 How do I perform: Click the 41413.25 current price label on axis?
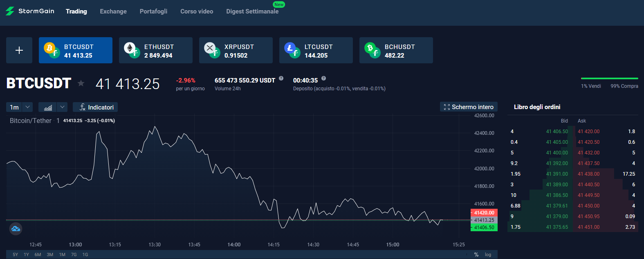coord(484,220)
